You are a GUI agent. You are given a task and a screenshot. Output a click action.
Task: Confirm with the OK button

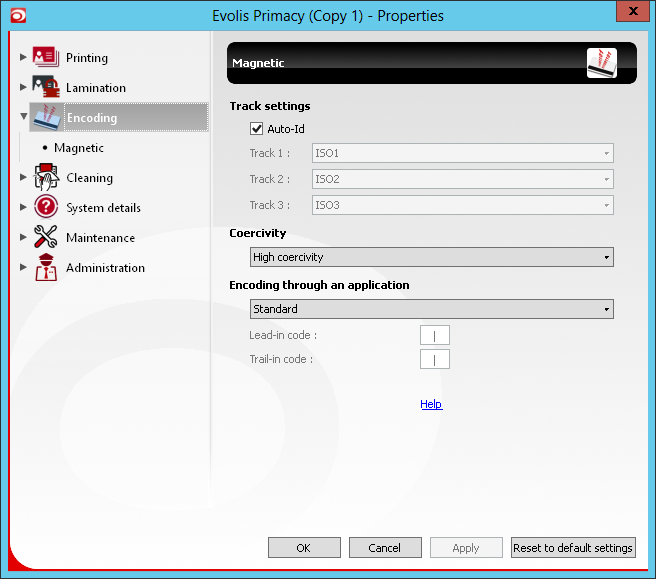(304, 548)
